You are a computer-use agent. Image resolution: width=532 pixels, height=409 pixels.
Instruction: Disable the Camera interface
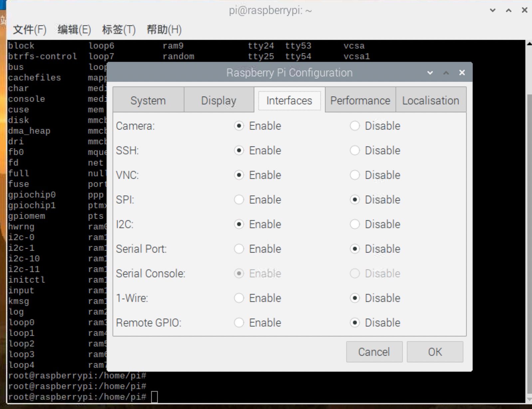(355, 126)
